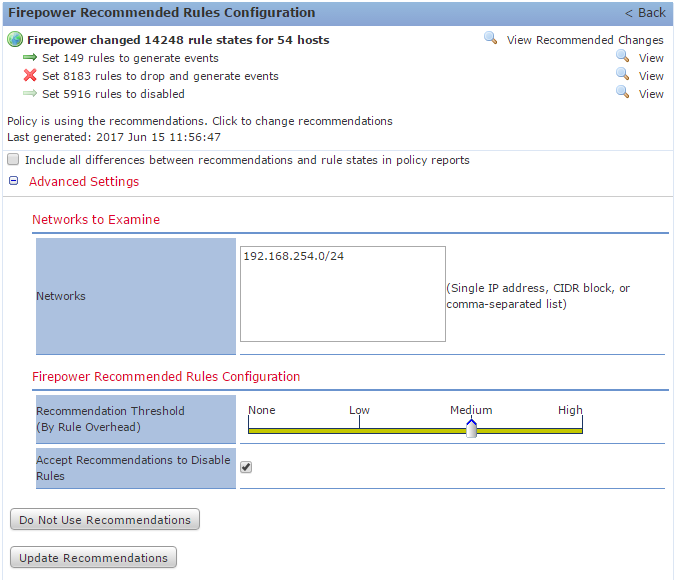Viewport: 676px width, 580px height.
Task: Click the red X drop rules icon
Action: (30, 75)
